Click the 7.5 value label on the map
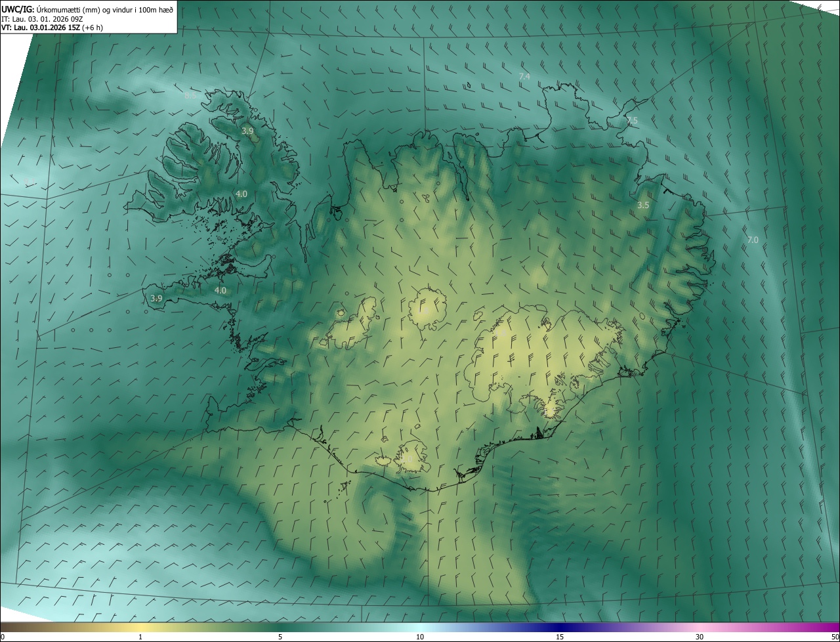 [x=632, y=121]
